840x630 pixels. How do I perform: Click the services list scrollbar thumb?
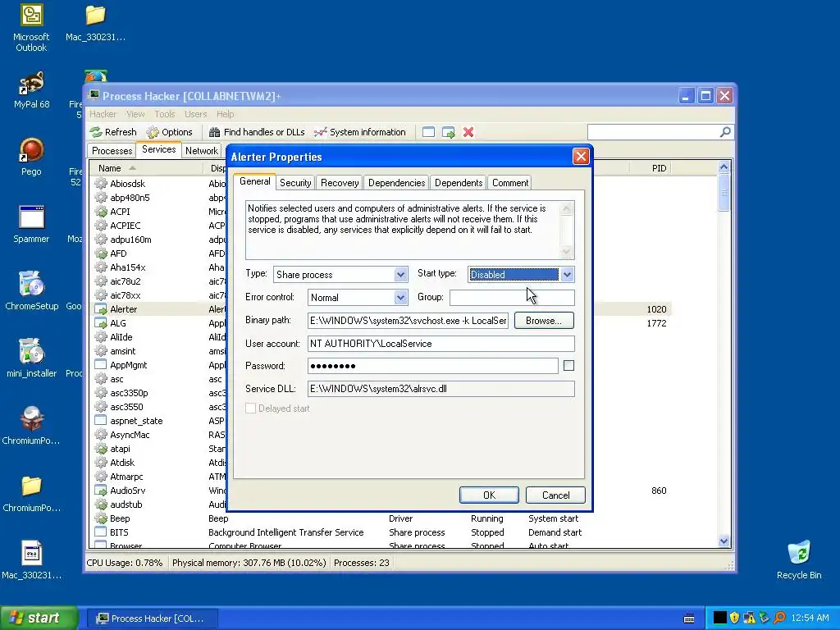point(724,192)
